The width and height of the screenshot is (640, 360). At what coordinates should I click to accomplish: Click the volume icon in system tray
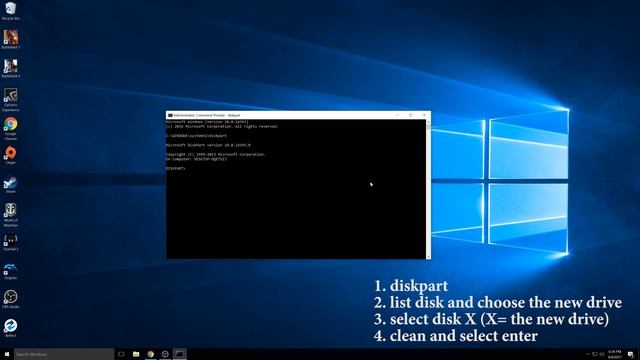pos(602,354)
